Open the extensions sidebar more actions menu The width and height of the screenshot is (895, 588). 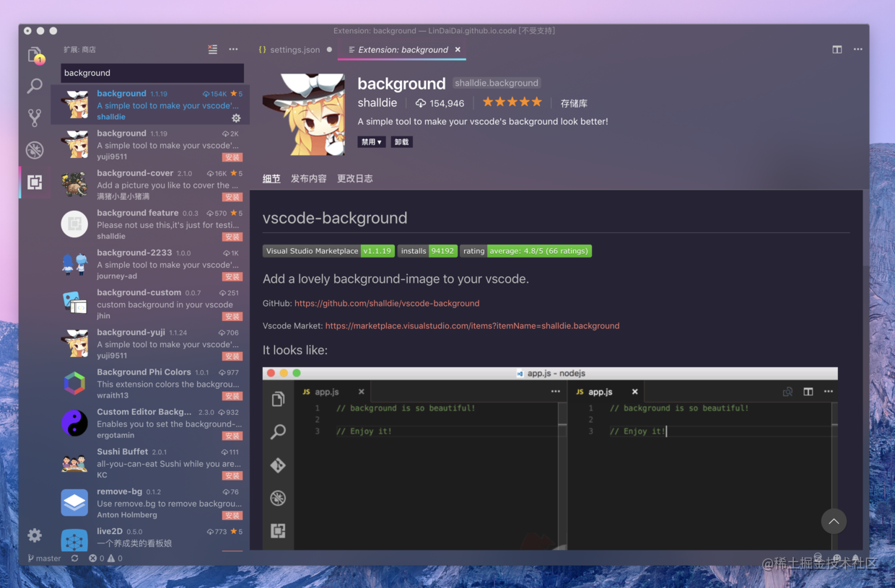233,50
